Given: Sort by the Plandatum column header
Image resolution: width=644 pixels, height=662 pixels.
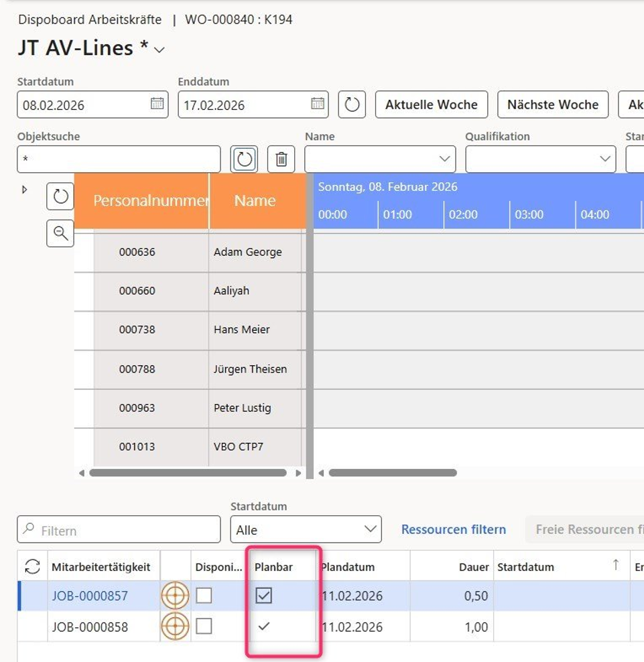Looking at the screenshot, I should click(348, 567).
